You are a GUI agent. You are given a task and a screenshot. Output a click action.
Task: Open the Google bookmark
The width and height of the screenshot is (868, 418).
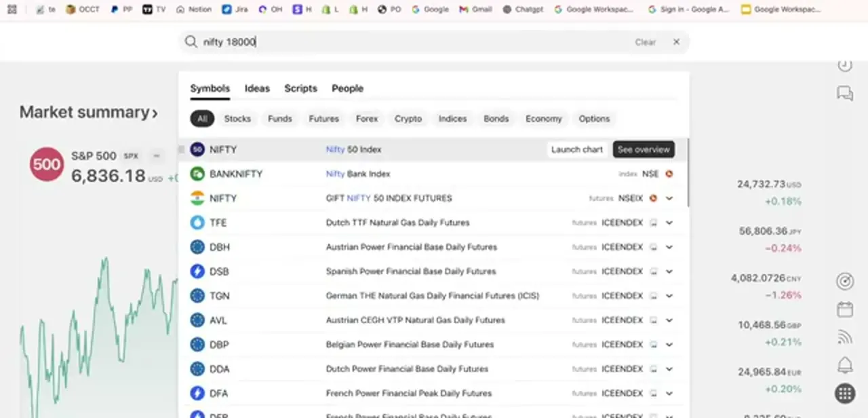(430, 9)
